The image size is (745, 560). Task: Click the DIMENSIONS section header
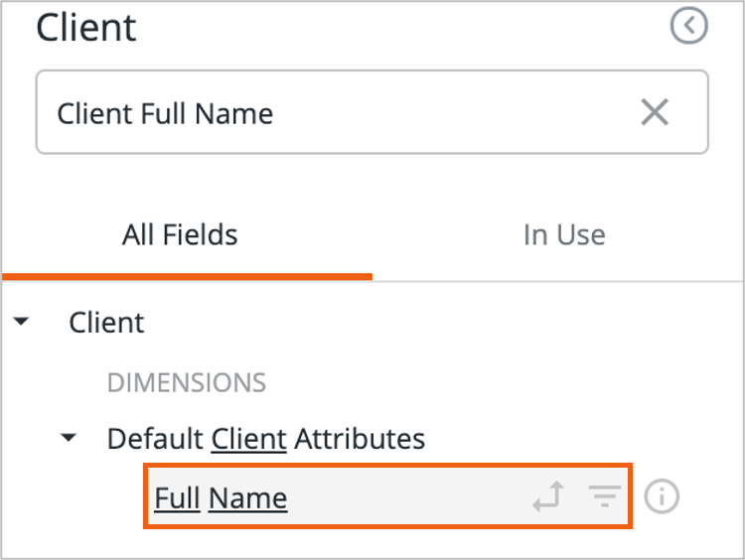(186, 382)
